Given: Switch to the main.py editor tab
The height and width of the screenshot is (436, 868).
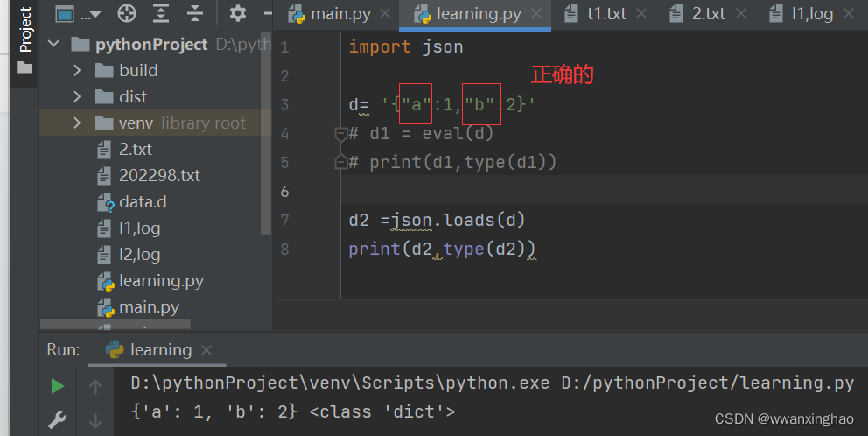Looking at the screenshot, I should point(339,14).
